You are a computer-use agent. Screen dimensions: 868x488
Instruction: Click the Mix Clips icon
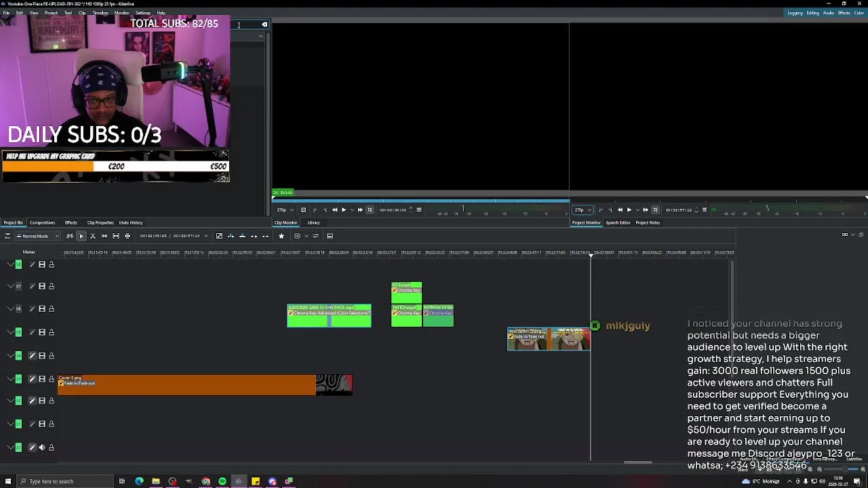tap(219, 236)
